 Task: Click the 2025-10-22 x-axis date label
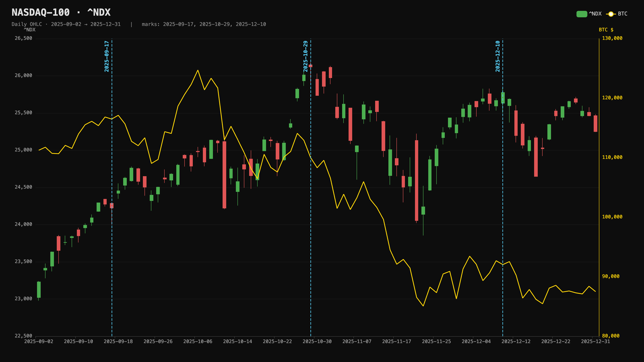coord(277,341)
